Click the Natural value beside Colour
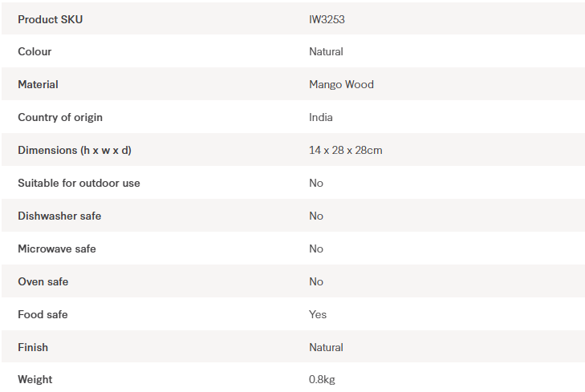This screenshot has height=392, width=585. (326, 52)
